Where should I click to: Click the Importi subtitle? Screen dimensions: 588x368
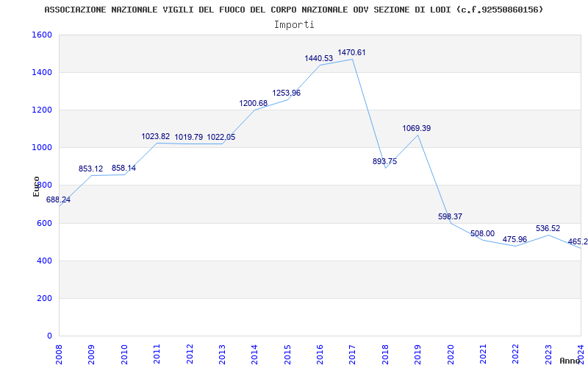click(x=294, y=25)
